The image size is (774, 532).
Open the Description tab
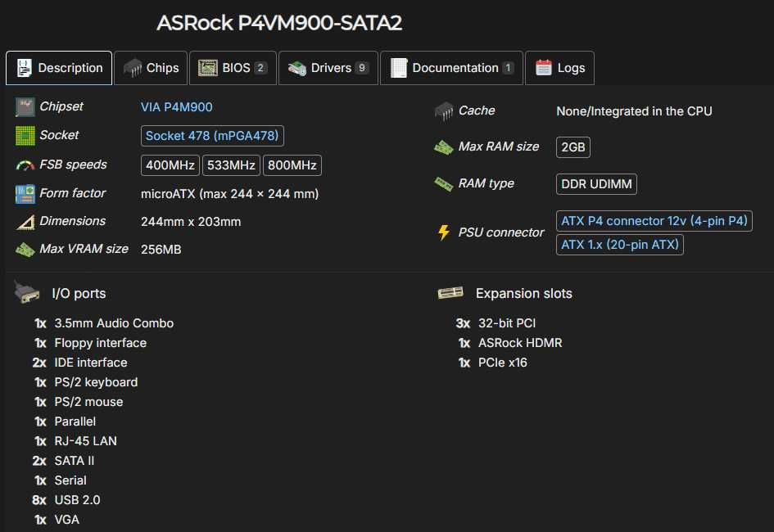pos(59,68)
